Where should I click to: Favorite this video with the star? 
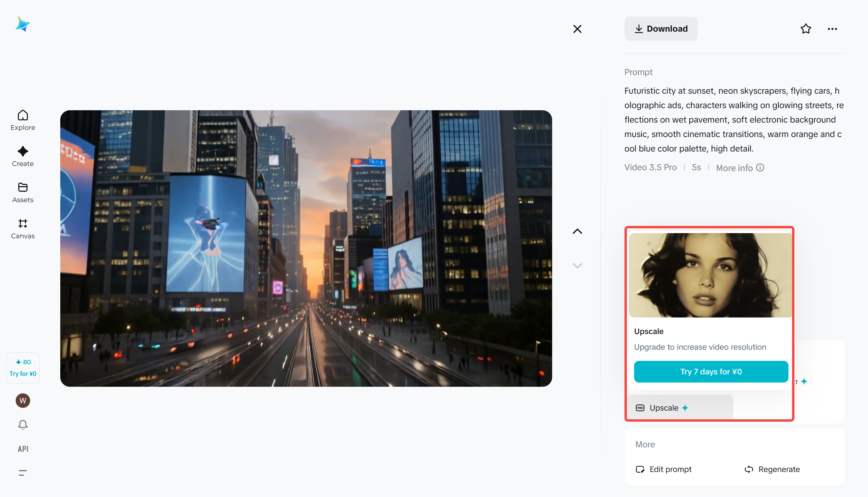[806, 29]
